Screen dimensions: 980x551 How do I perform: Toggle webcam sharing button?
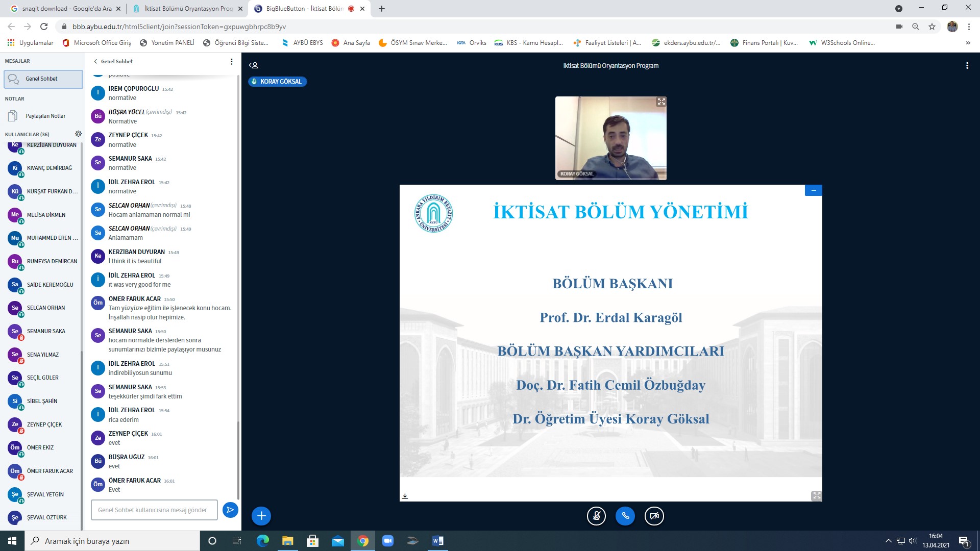point(654,516)
